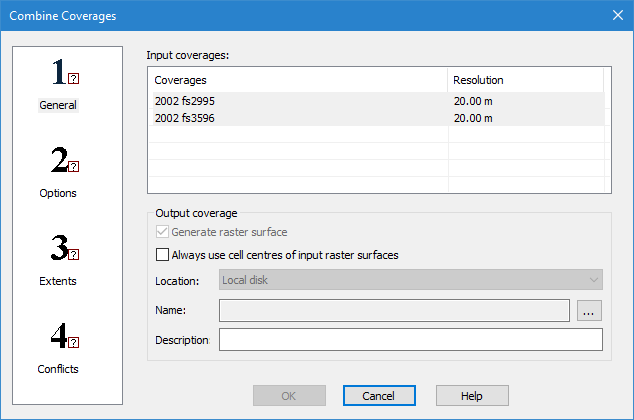Click the Resolution column header
Image resolution: width=634 pixels, height=420 pixels.
[x=524, y=80]
